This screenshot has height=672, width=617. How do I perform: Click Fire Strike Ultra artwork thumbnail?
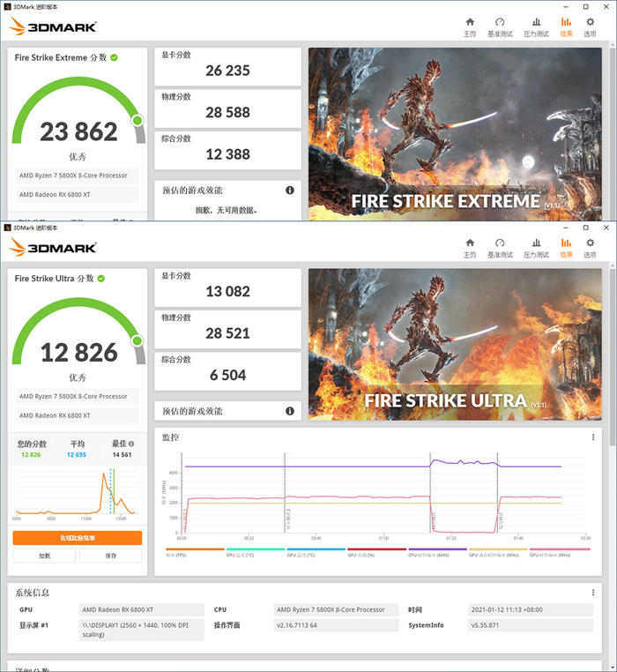coord(455,344)
